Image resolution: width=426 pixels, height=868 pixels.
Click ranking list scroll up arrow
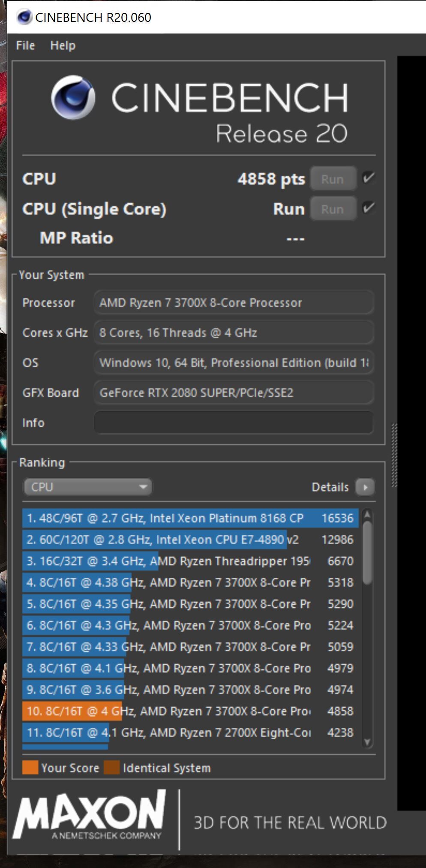point(367,515)
